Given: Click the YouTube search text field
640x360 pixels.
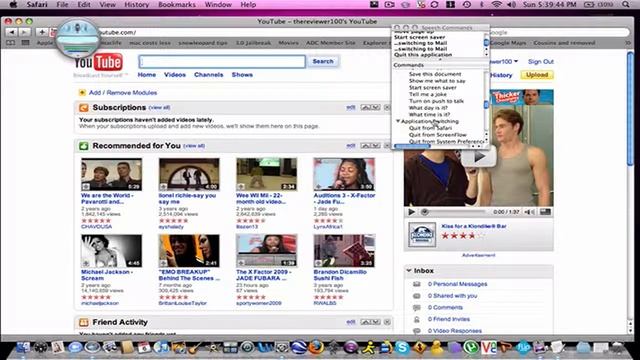Looking at the screenshot, I should coord(222,62).
